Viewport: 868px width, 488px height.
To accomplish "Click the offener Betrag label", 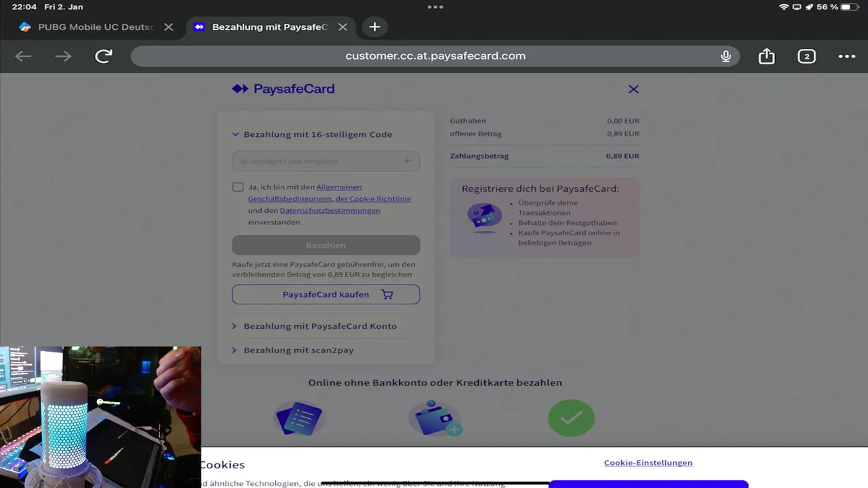I will point(476,134).
